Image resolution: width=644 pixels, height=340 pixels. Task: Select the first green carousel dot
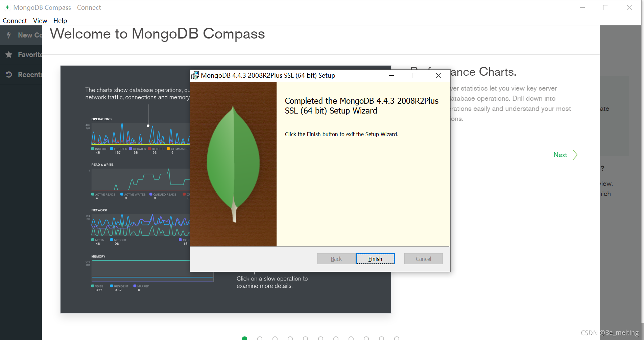[245, 338]
